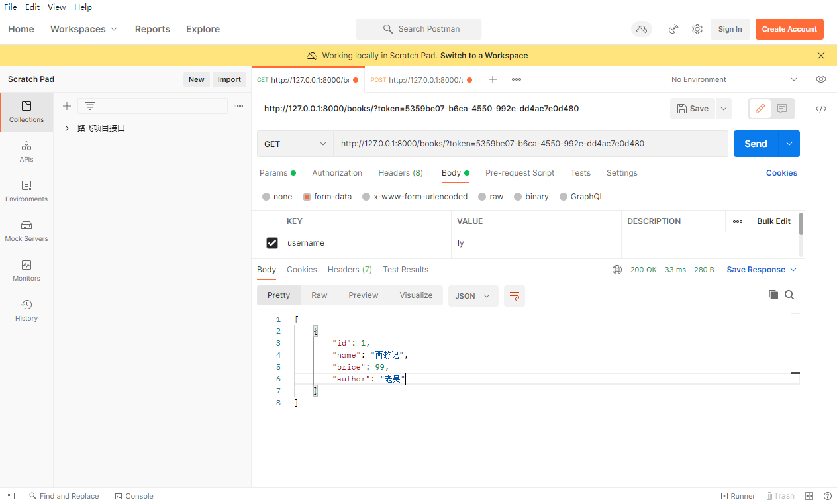Open the Workspaces dropdown
This screenshot has height=504, width=837.
pos(83,29)
